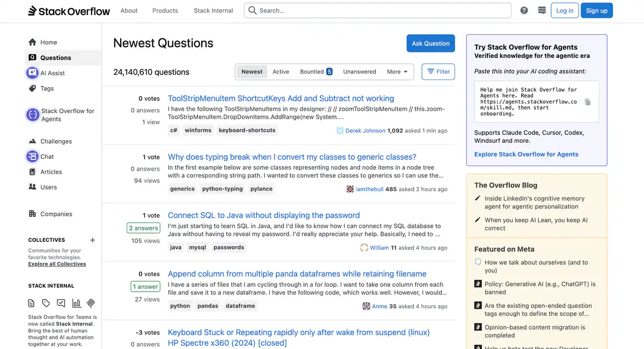This screenshot has height=349, width=644.
Task: Open the About menu
Action: click(129, 11)
